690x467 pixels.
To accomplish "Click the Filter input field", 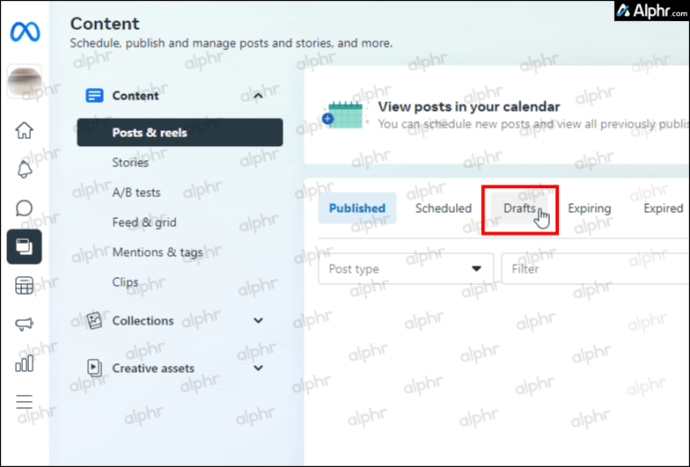I will [595, 268].
